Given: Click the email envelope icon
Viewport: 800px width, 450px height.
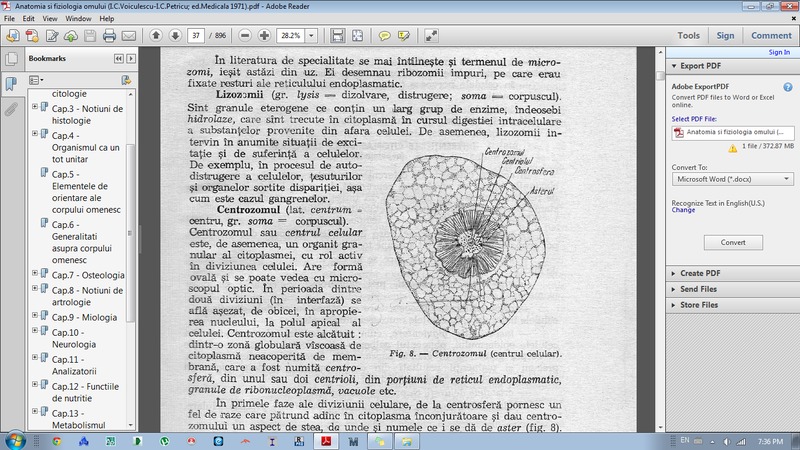Looking at the screenshot, I should coord(129,36).
